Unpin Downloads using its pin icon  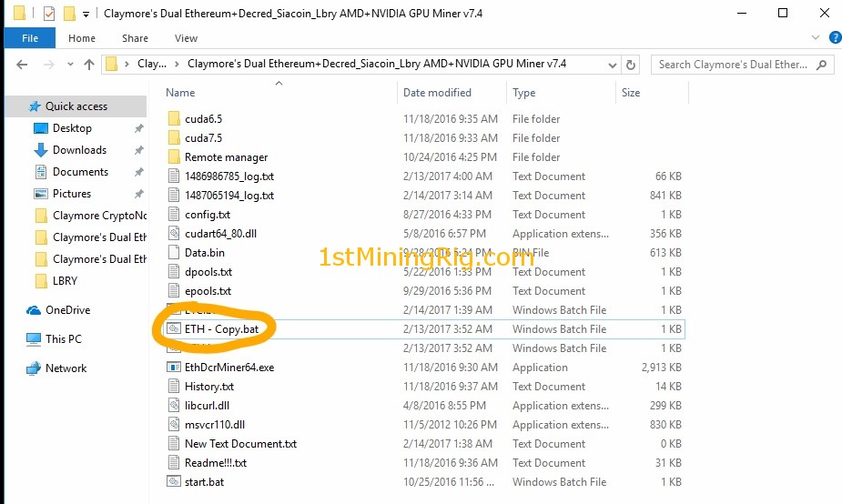pos(138,150)
